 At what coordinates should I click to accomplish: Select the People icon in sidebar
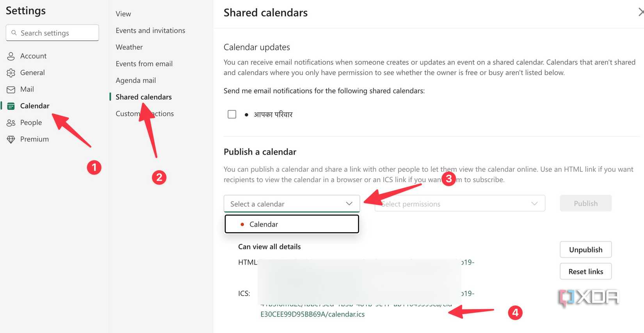click(11, 122)
